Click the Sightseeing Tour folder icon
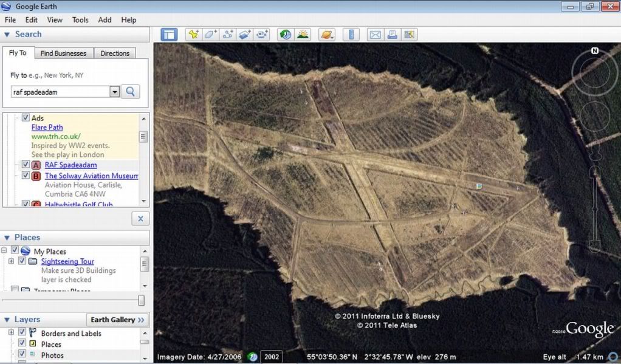Screen dimensions: 621x364 click(x=33, y=261)
